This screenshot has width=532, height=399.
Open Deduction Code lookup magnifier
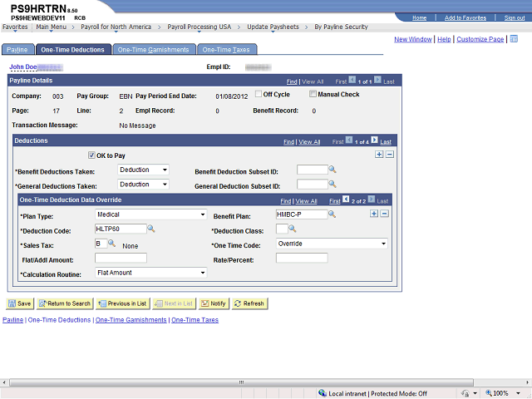[151, 229]
